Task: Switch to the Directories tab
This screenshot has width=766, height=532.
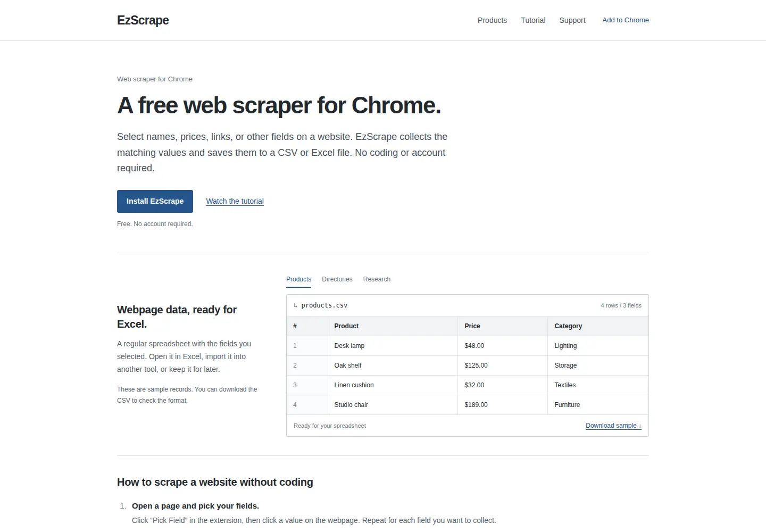Action: coord(337,279)
